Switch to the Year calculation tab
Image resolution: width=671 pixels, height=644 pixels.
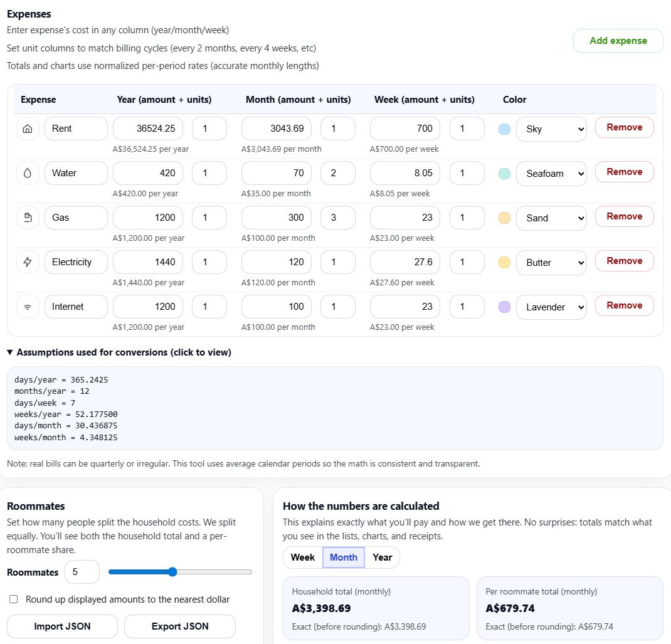[x=382, y=557]
